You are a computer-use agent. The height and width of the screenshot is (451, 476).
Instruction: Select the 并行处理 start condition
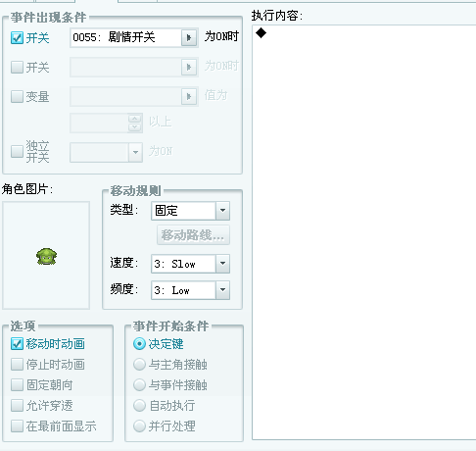tap(139, 426)
